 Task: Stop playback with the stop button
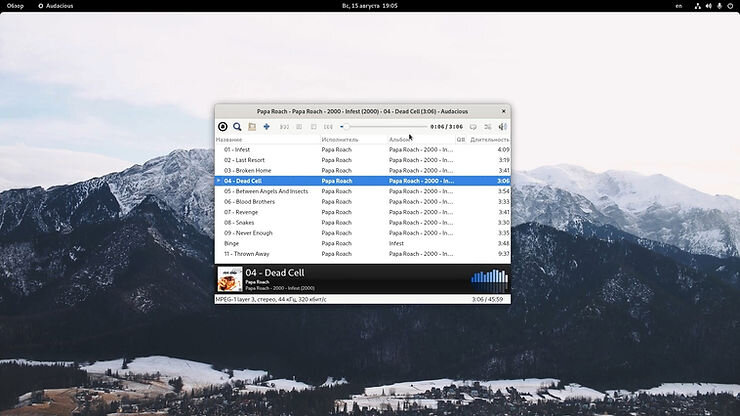click(313, 127)
